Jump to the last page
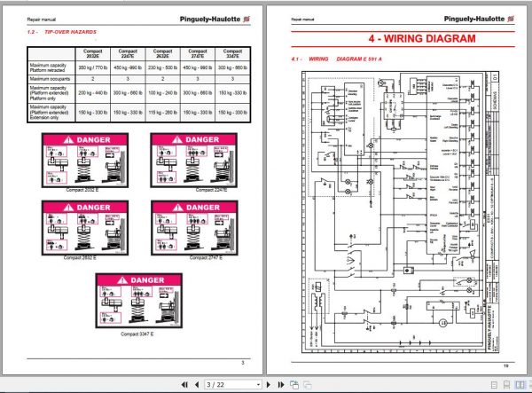The width and height of the screenshot is (532, 393). click(x=281, y=384)
